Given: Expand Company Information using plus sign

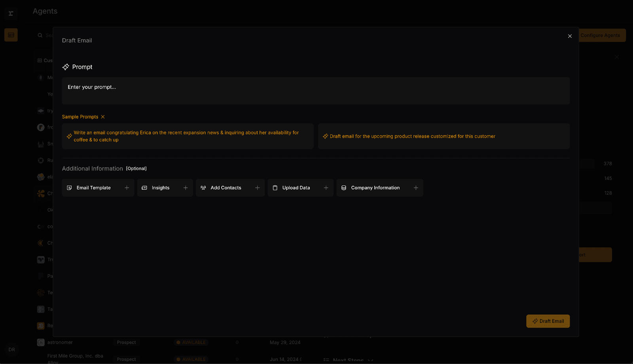Looking at the screenshot, I should pyautogui.click(x=416, y=188).
